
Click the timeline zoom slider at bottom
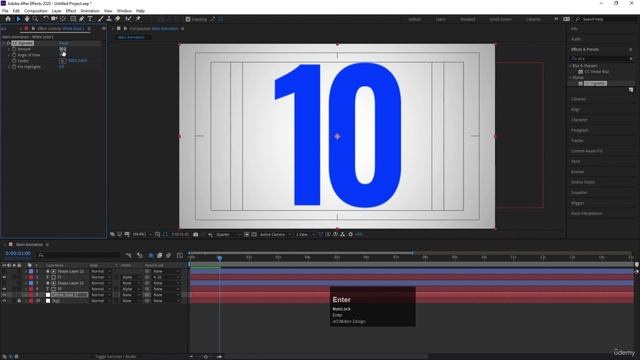(206, 357)
